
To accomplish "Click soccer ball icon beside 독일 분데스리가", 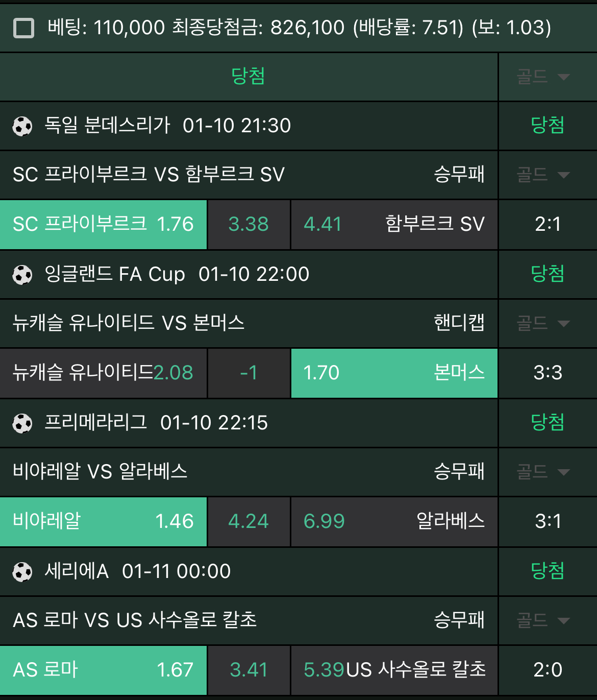I will coord(22,126).
